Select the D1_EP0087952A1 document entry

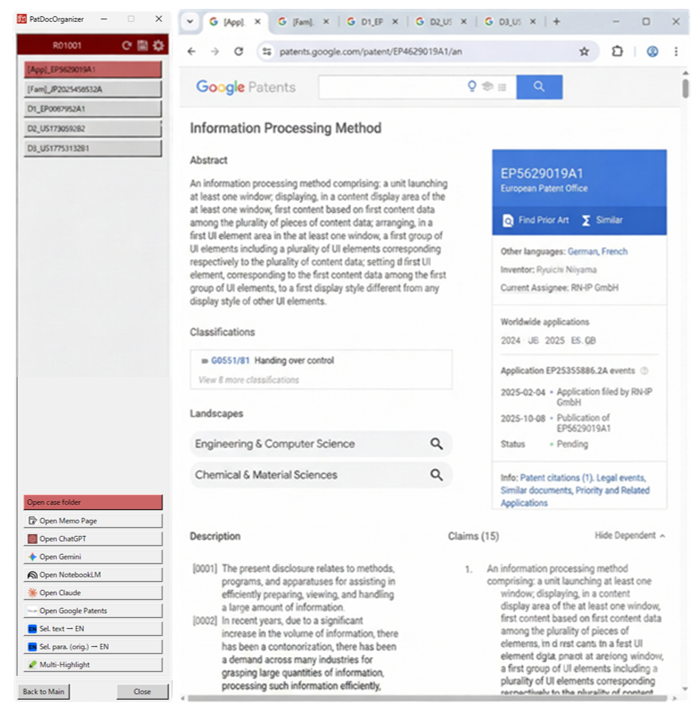tap(93, 109)
